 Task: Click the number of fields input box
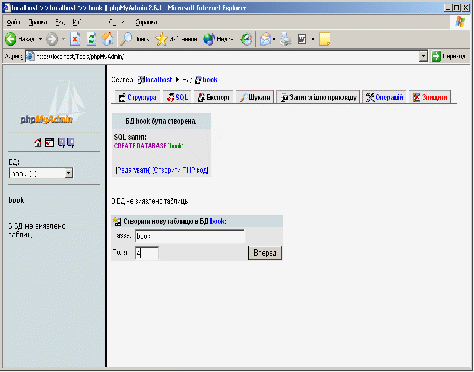point(147,253)
